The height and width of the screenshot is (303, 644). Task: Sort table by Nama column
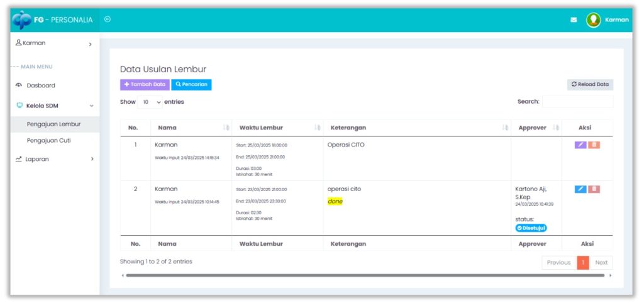click(x=191, y=128)
